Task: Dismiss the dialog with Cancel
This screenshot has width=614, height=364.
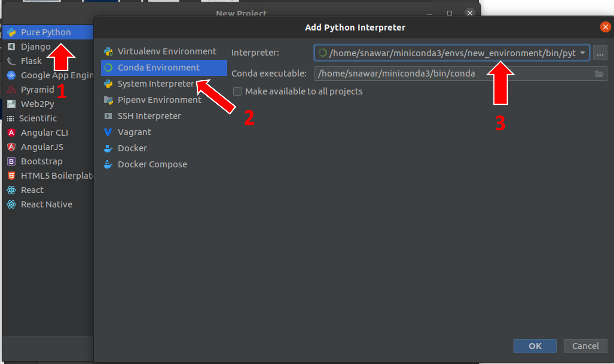Action: pos(585,346)
